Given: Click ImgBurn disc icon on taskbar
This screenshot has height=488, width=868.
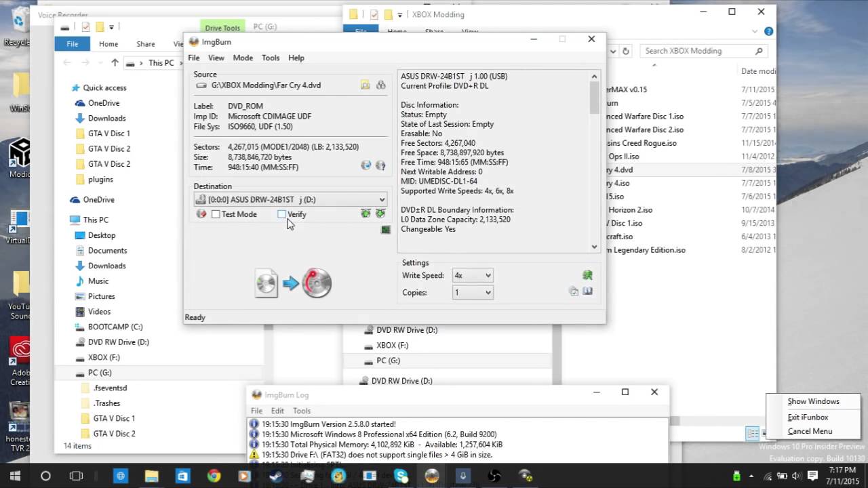Looking at the screenshot, I should tap(432, 476).
